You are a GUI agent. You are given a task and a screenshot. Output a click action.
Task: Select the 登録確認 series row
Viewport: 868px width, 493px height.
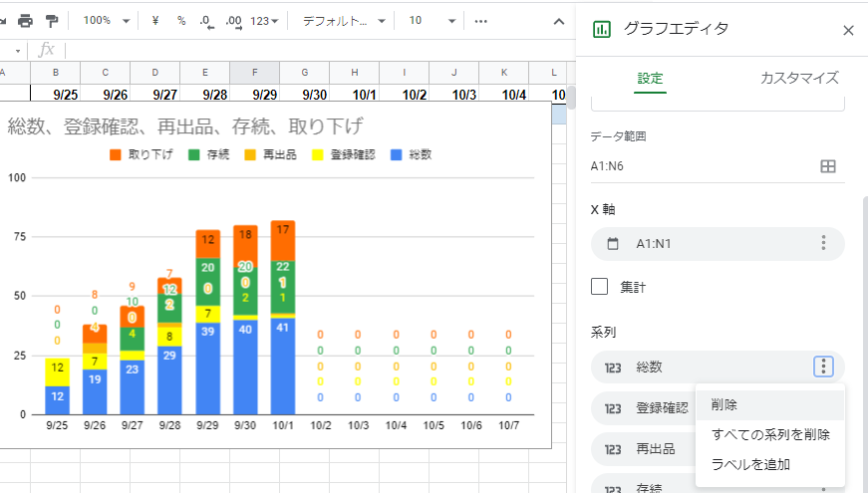(645, 408)
